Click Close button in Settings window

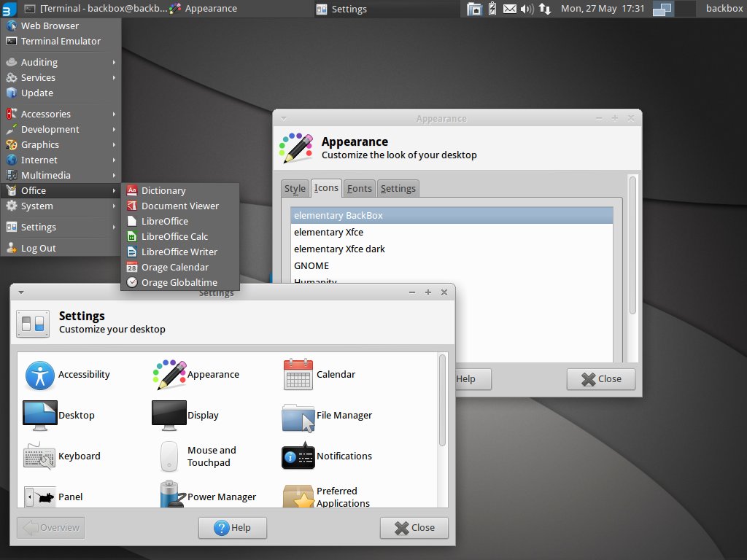(x=414, y=528)
